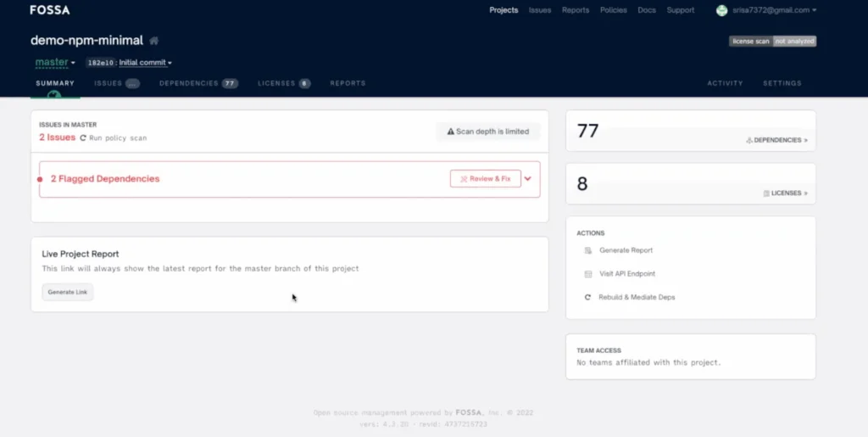This screenshot has height=437, width=868.
Task: Click the Review & Fix button
Action: (486, 179)
